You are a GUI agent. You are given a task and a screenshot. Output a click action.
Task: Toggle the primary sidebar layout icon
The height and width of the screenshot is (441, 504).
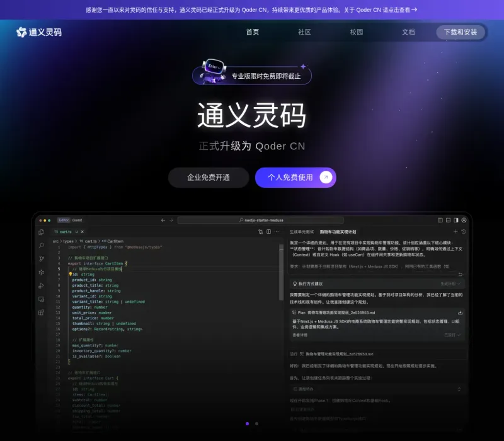(440, 220)
